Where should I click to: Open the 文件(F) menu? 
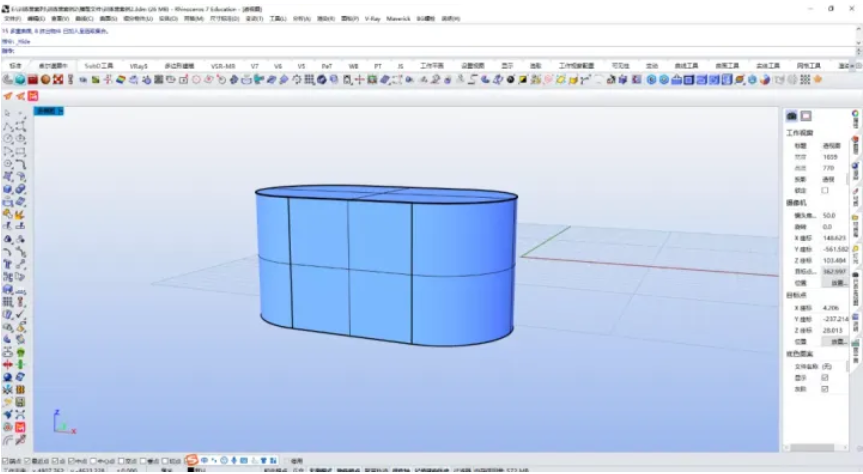[13, 19]
